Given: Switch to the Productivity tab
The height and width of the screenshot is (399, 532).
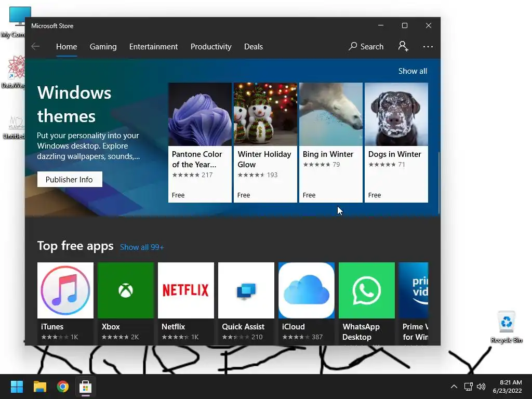Looking at the screenshot, I should point(211,46).
